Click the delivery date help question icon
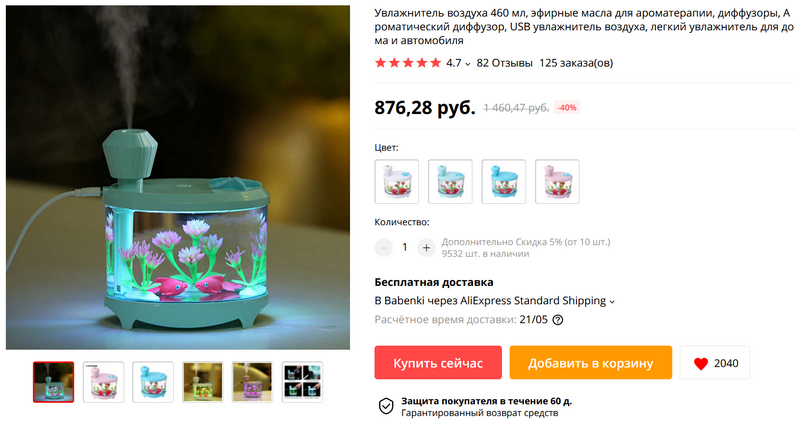The height and width of the screenshot is (428, 800). (x=558, y=320)
